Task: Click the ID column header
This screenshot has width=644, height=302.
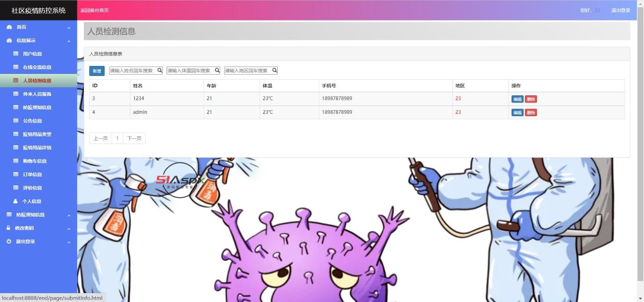Action: click(x=95, y=86)
